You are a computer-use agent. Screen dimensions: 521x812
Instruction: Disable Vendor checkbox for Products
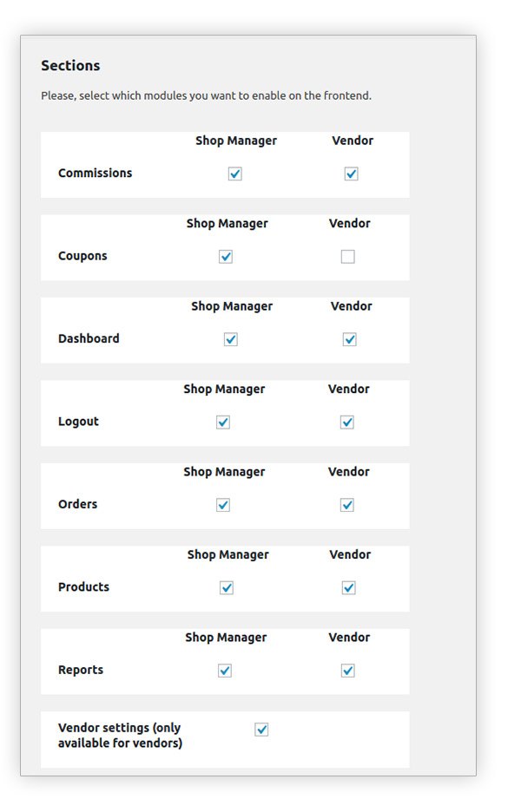(348, 587)
